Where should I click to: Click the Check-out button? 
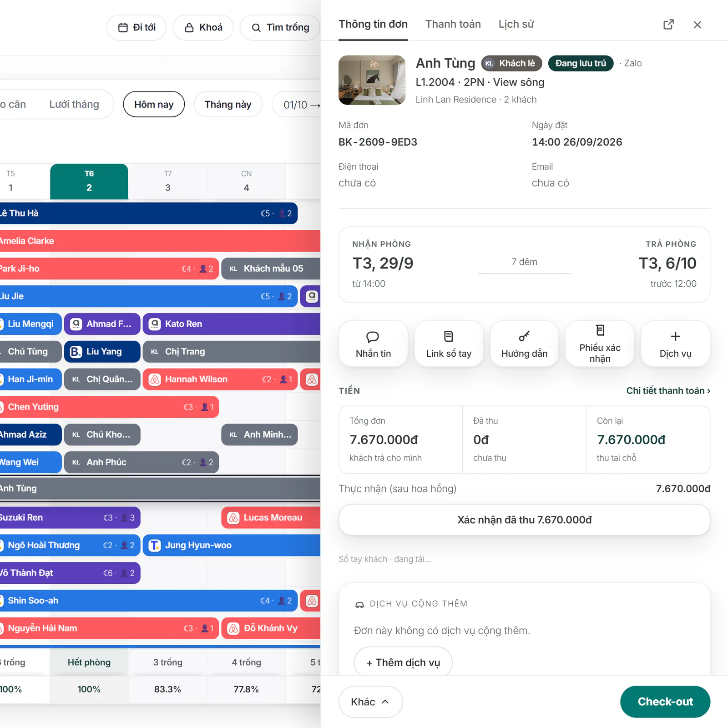click(665, 702)
